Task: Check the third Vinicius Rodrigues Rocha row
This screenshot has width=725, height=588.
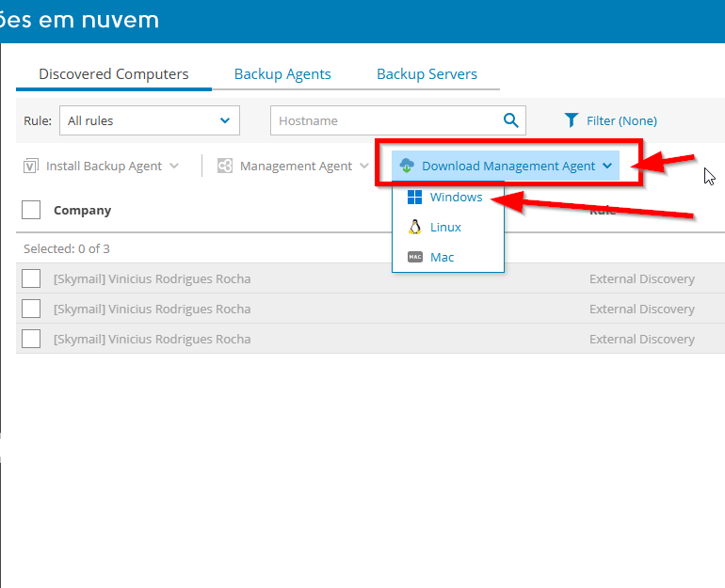Action: pyautogui.click(x=31, y=339)
